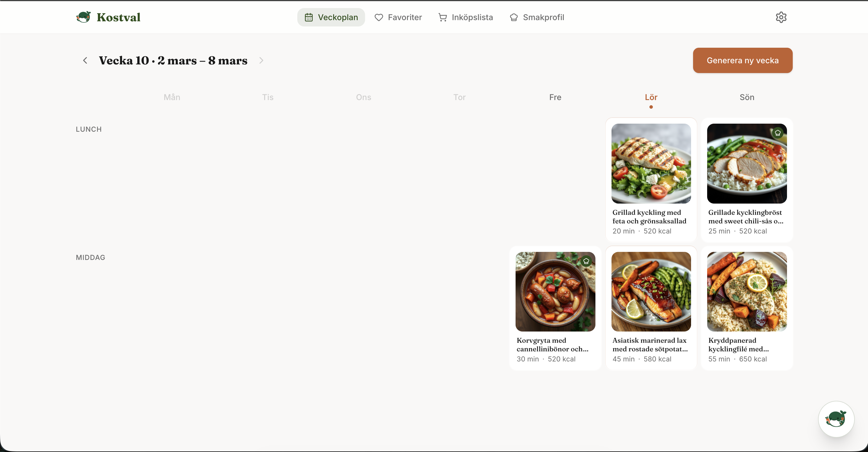Go to next week with right chevron
Image resolution: width=868 pixels, height=452 pixels.
(261, 60)
